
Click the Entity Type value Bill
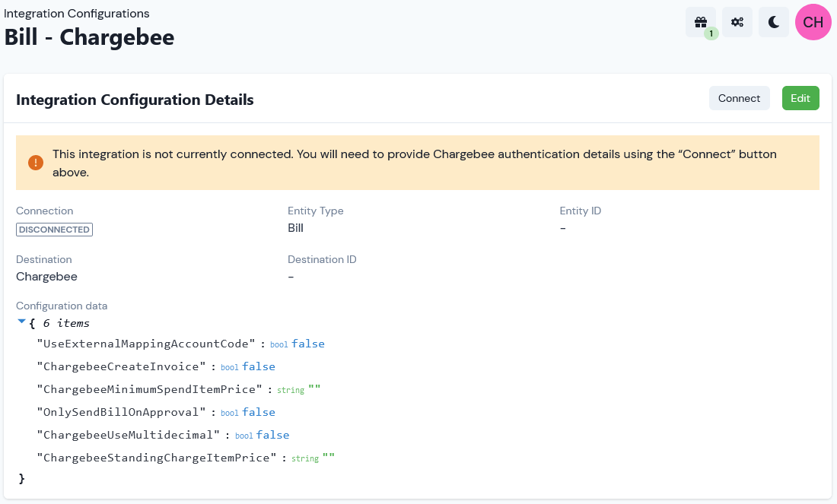[295, 228]
